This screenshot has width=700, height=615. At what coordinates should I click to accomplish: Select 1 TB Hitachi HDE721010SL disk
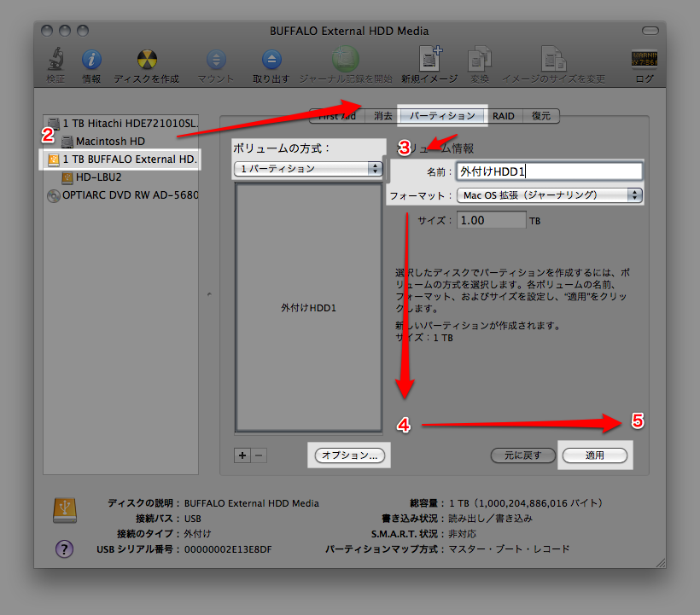(121, 123)
